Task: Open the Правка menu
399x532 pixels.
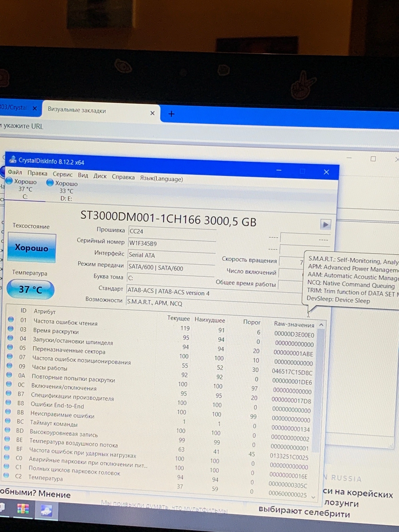Action: 37,173
